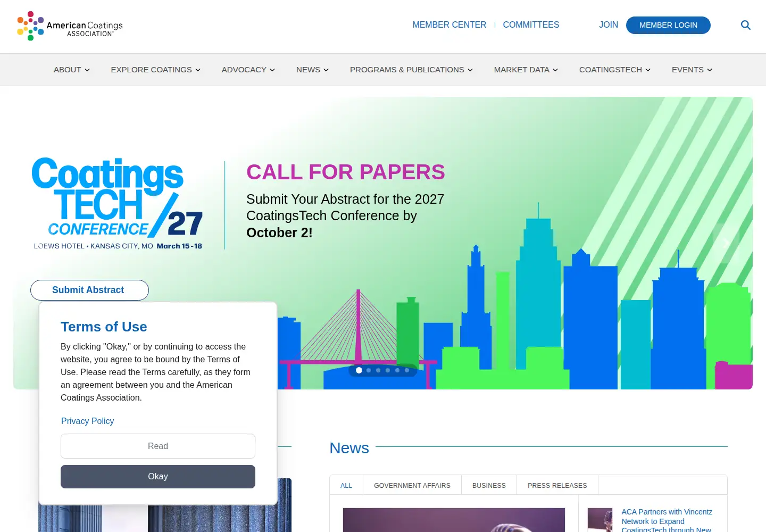Open the ACA Partners with Vincentz article

(x=667, y=520)
